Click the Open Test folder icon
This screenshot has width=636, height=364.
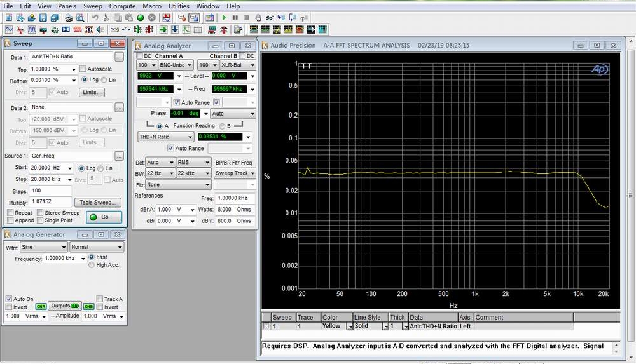(x=31, y=18)
